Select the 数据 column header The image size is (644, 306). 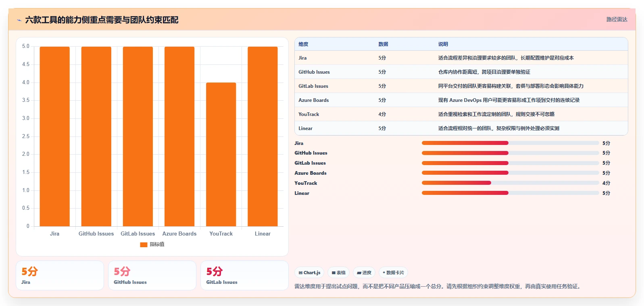[383, 44]
